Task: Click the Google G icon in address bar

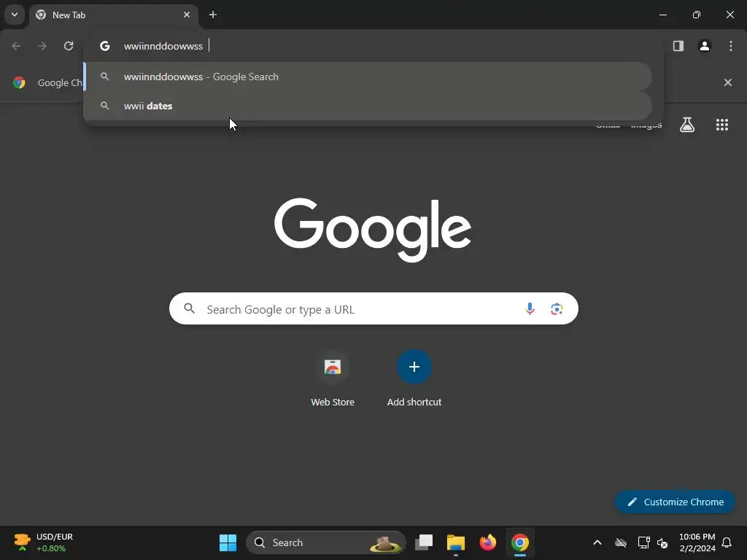Action: pyautogui.click(x=105, y=46)
